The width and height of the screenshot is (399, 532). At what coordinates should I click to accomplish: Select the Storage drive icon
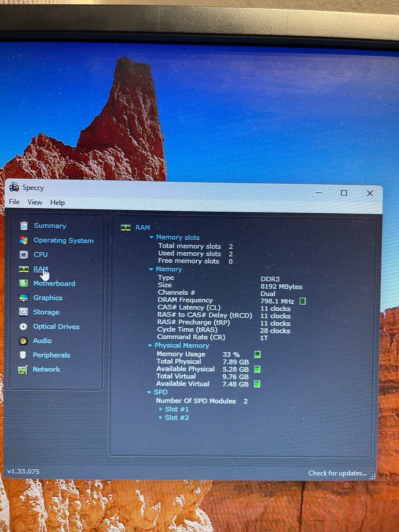[x=24, y=312]
